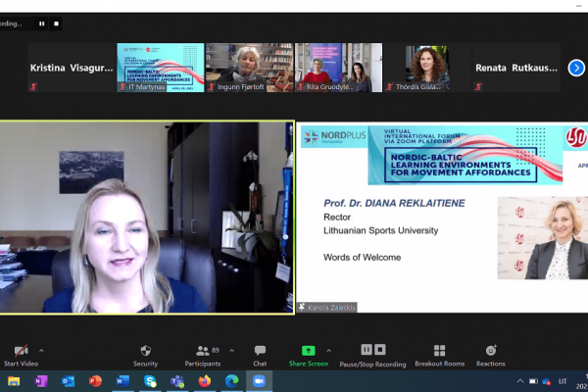Select Ingunn Fjørtoft's video thumbnail
The width and height of the screenshot is (588, 392).
[x=249, y=68]
